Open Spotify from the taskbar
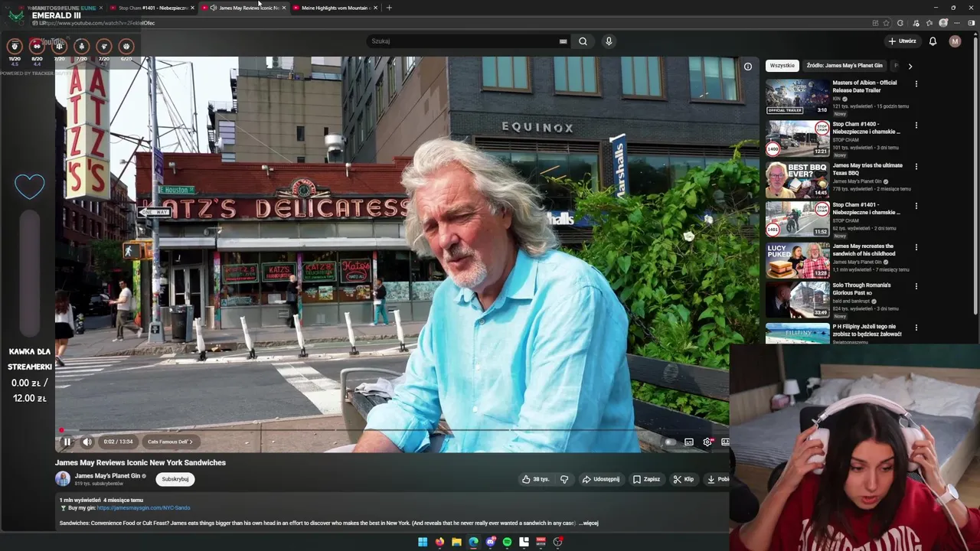 coord(507,542)
